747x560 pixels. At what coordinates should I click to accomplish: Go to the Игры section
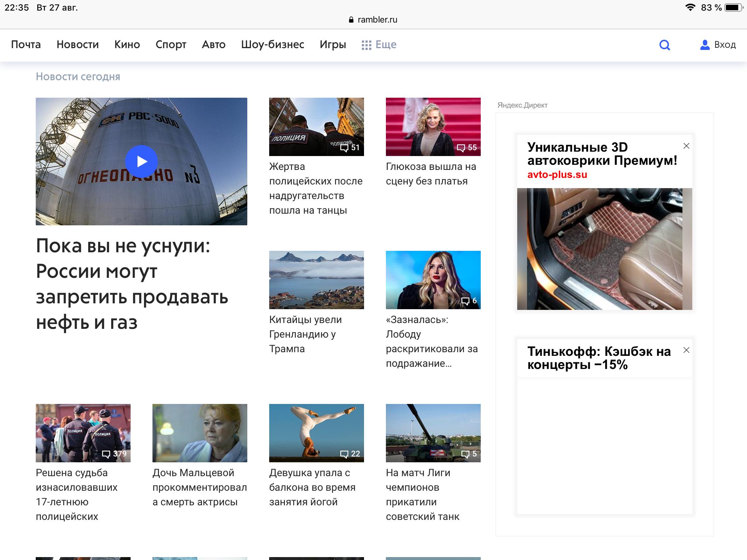click(333, 44)
